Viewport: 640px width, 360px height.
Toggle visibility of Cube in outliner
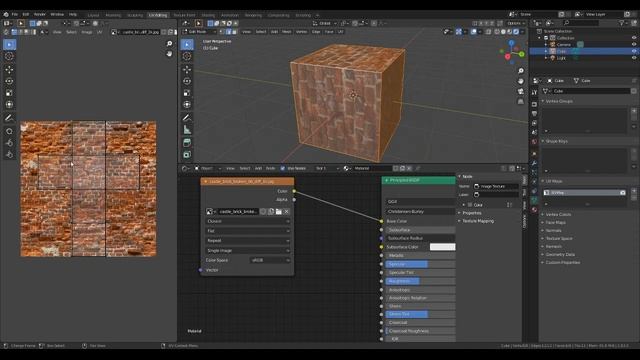(634, 51)
